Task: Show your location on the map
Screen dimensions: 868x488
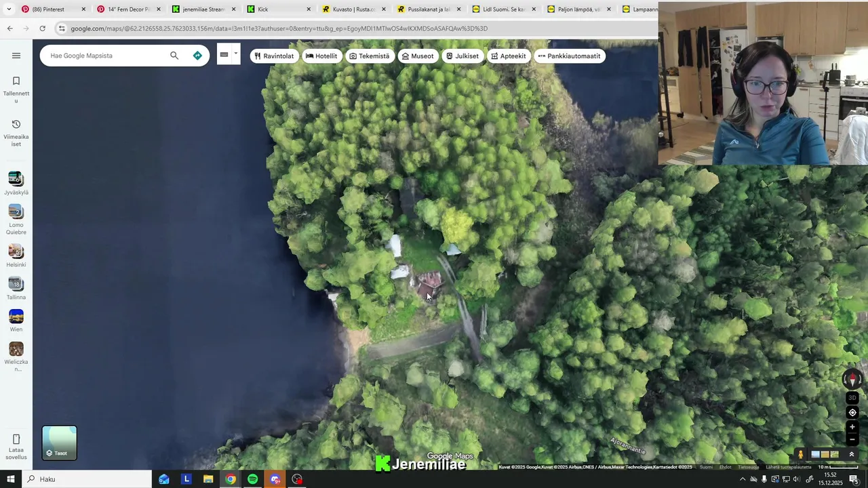Action: point(852,413)
